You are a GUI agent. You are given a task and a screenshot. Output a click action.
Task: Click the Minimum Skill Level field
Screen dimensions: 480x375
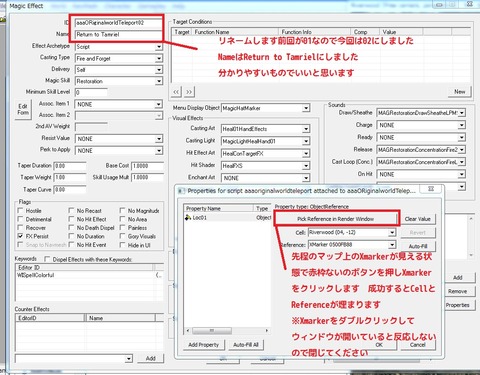(x=91, y=92)
